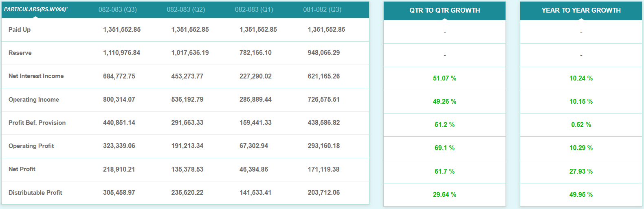Click the Distributable Profit row label
Screen dimensions: 644x209
point(35,193)
